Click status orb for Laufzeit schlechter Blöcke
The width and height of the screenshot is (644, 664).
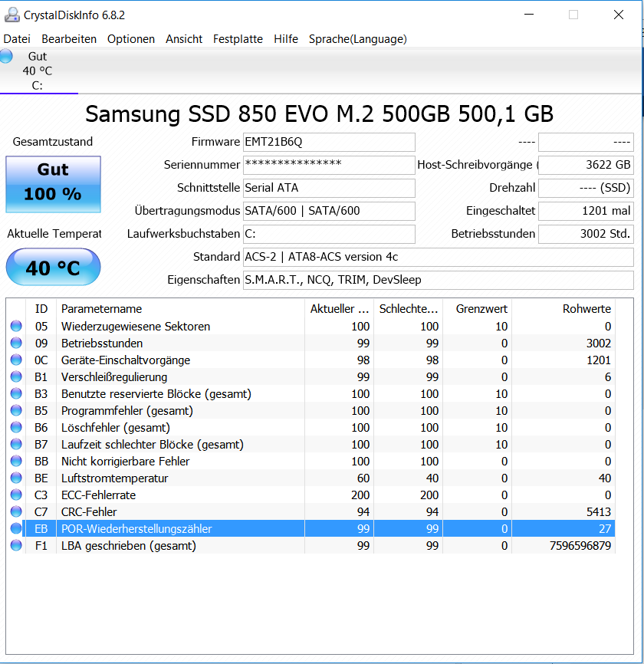tap(16, 444)
